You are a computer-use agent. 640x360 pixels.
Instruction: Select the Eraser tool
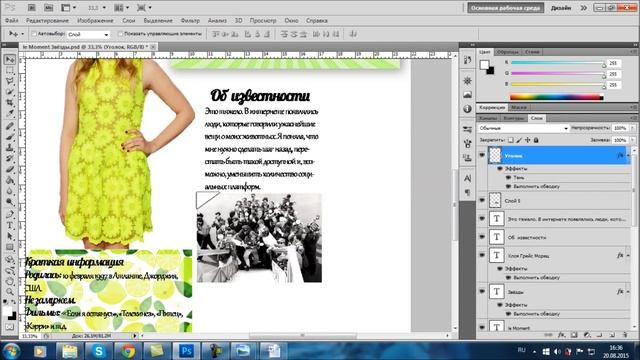(x=10, y=169)
